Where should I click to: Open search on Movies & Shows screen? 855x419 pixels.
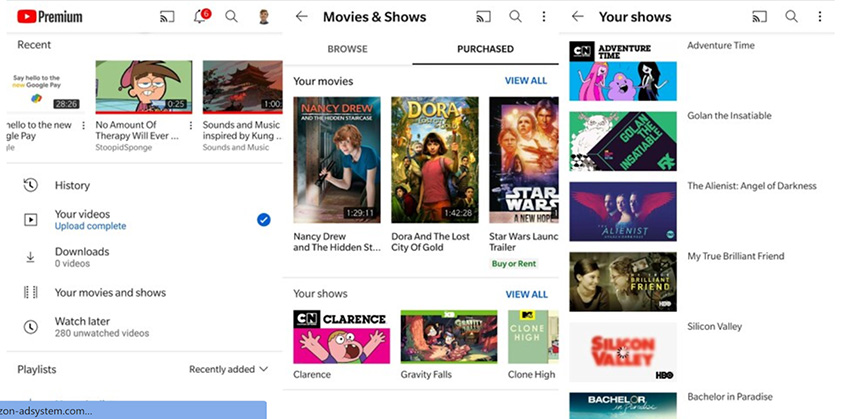pyautogui.click(x=515, y=16)
